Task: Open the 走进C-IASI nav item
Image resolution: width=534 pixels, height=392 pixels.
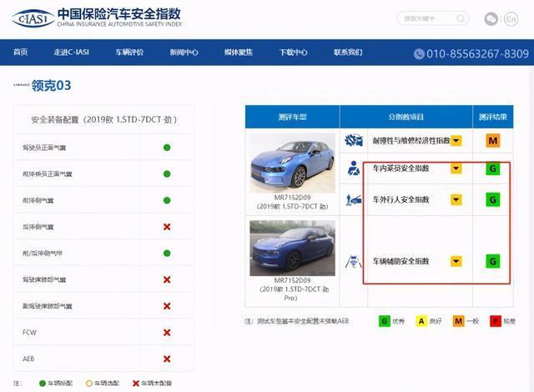Action: click(71, 52)
